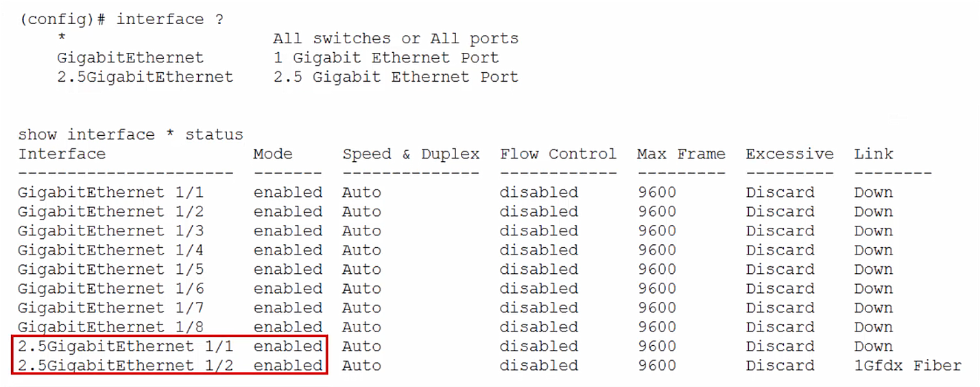Click the 'Speed & Duplex' column header

coord(411,154)
